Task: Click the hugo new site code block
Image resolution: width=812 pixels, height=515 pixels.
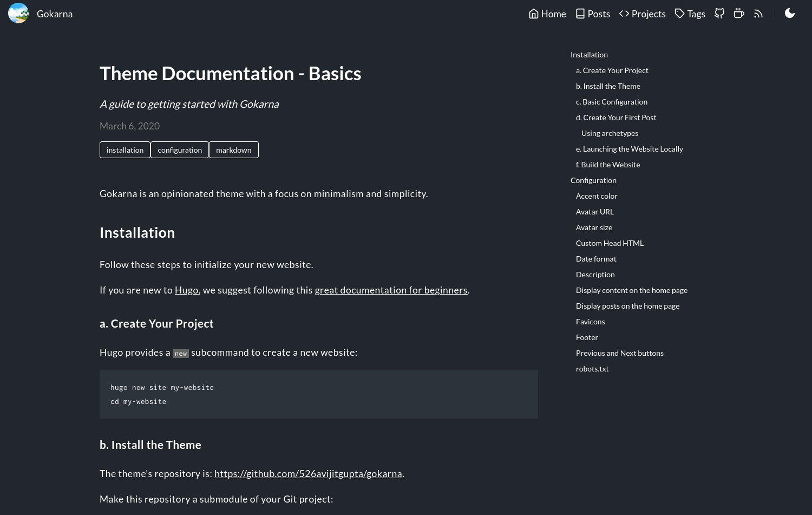Action: tap(319, 394)
